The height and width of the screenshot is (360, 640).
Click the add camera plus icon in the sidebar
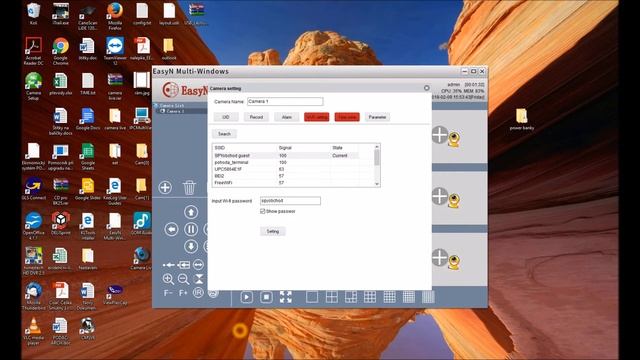click(165, 187)
